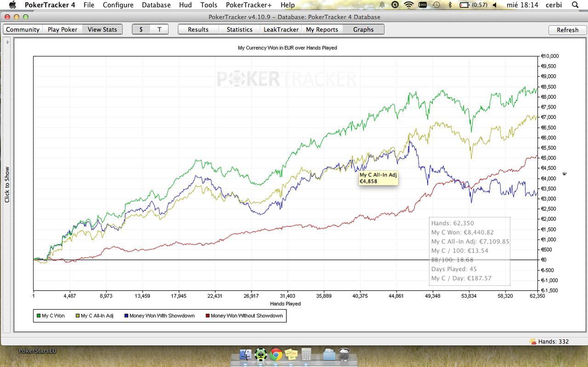The width and height of the screenshot is (588, 367).
Task: Open the Apple menu
Action: click(x=12, y=5)
